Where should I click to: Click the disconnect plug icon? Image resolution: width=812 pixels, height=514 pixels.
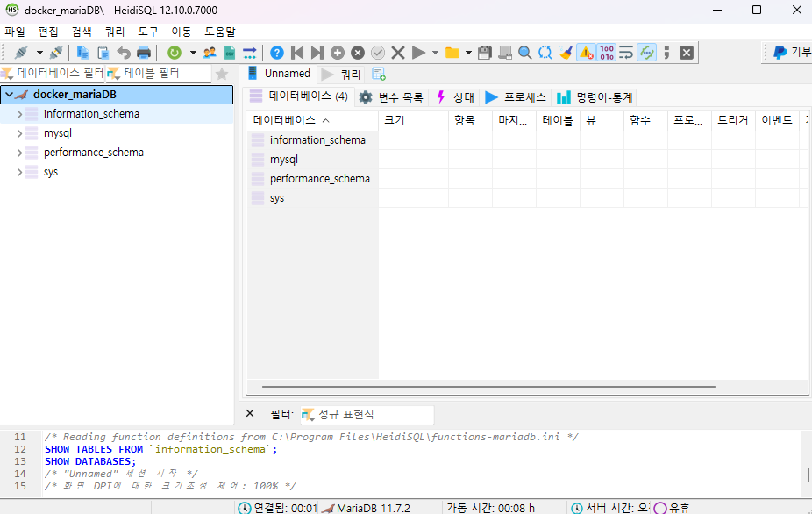click(56, 53)
